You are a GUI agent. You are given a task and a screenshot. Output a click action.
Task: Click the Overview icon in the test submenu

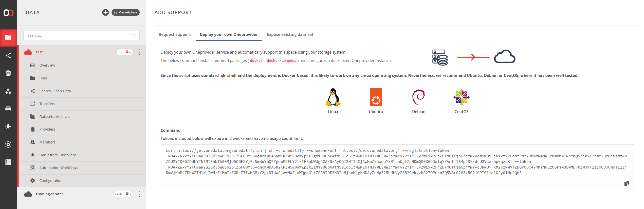[x=33, y=65]
